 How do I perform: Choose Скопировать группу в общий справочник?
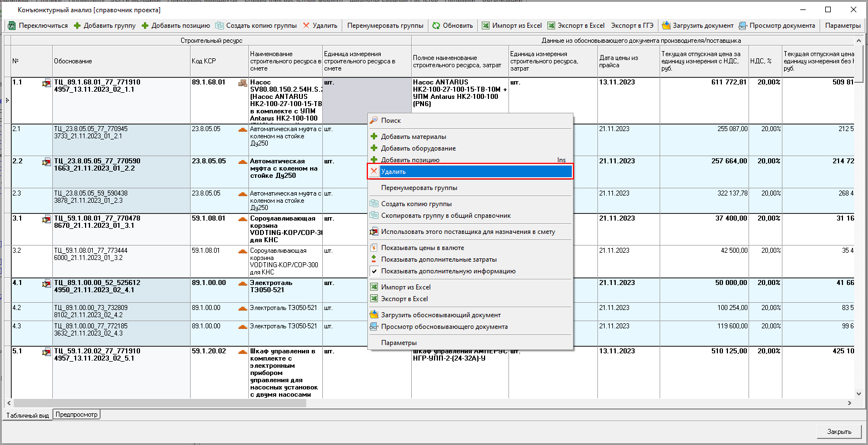pos(446,216)
